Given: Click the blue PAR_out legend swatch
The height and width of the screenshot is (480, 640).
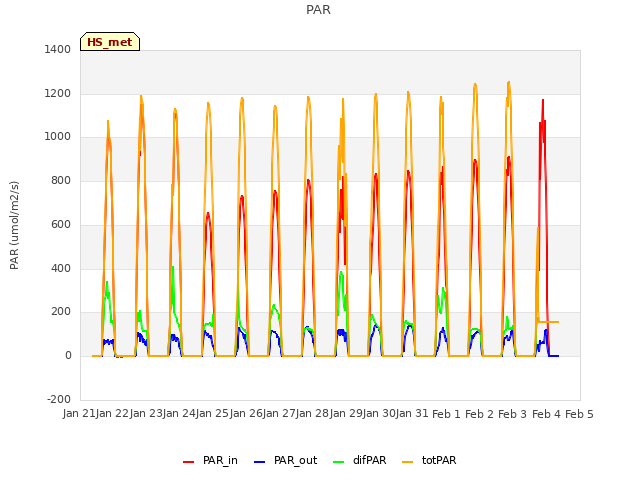Looking at the screenshot, I should 260,462.
